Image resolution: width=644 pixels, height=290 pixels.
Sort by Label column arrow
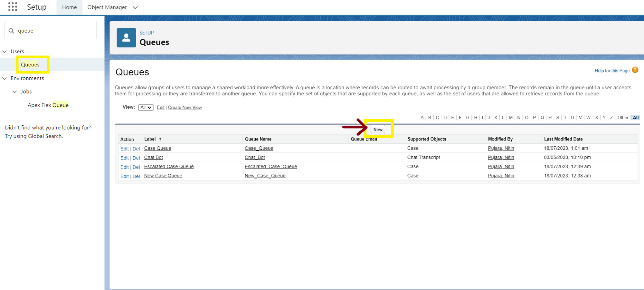point(160,139)
